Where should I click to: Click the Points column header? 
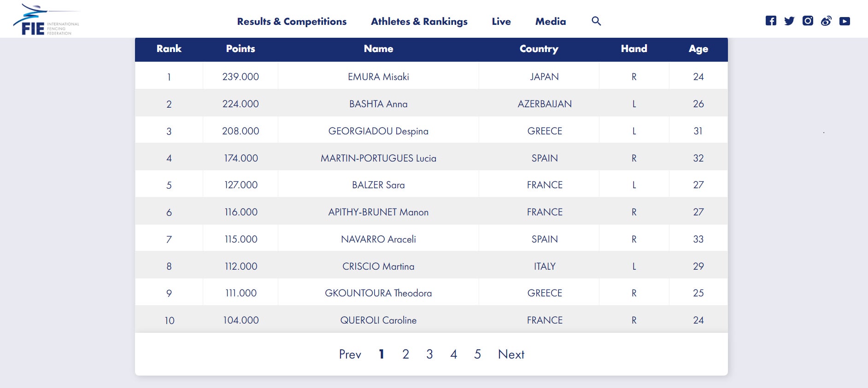point(240,49)
